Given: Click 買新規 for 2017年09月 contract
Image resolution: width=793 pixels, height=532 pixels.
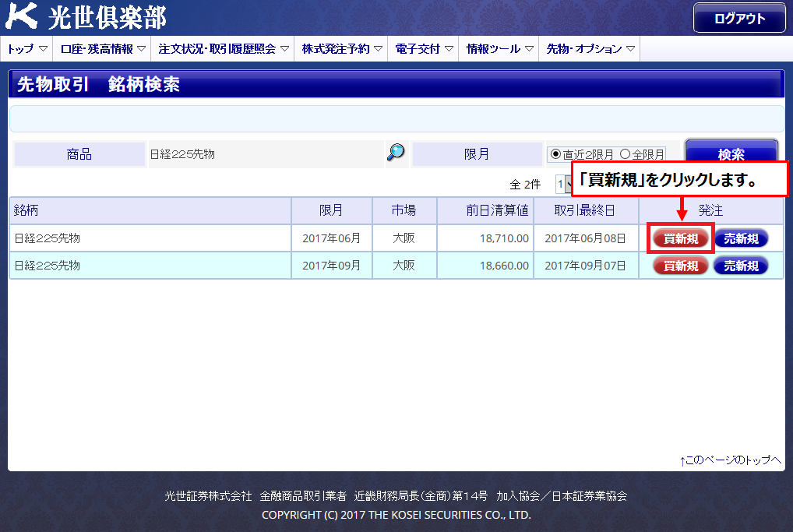Looking at the screenshot, I should click(681, 266).
